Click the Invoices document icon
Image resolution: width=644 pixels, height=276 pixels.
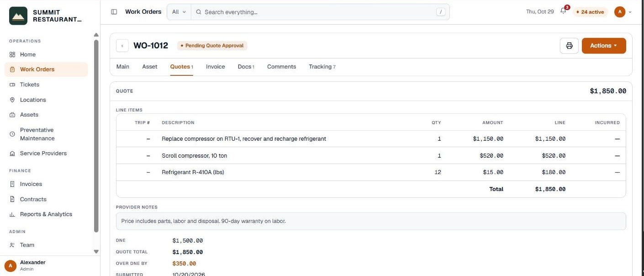tap(12, 184)
